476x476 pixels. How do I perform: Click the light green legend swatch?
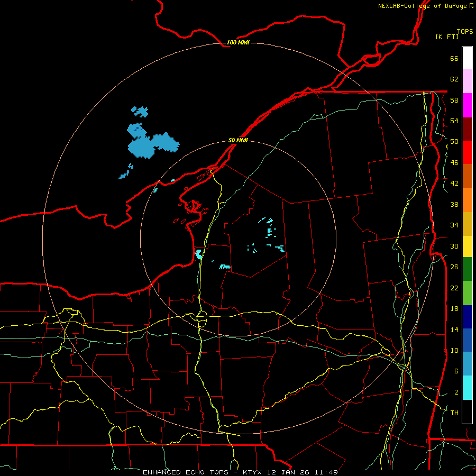click(x=467, y=293)
